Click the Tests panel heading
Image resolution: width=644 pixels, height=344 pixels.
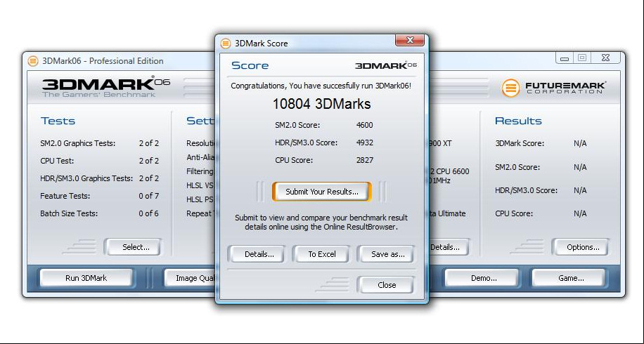pyautogui.click(x=58, y=121)
